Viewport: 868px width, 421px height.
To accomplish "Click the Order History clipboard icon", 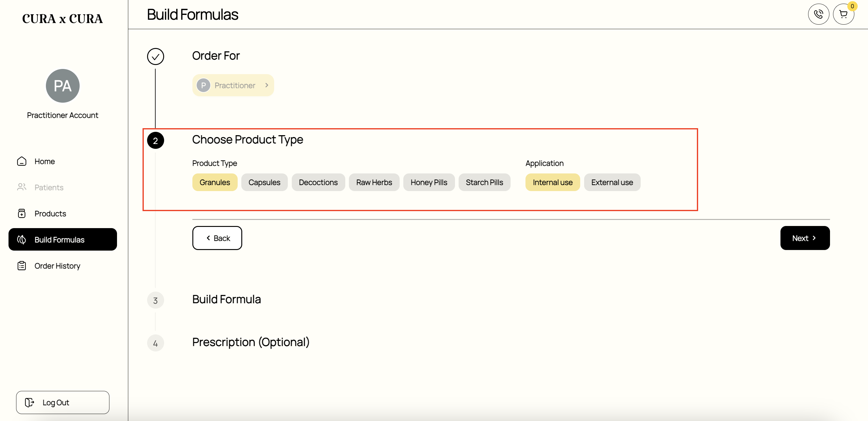I will [x=22, y=266].
